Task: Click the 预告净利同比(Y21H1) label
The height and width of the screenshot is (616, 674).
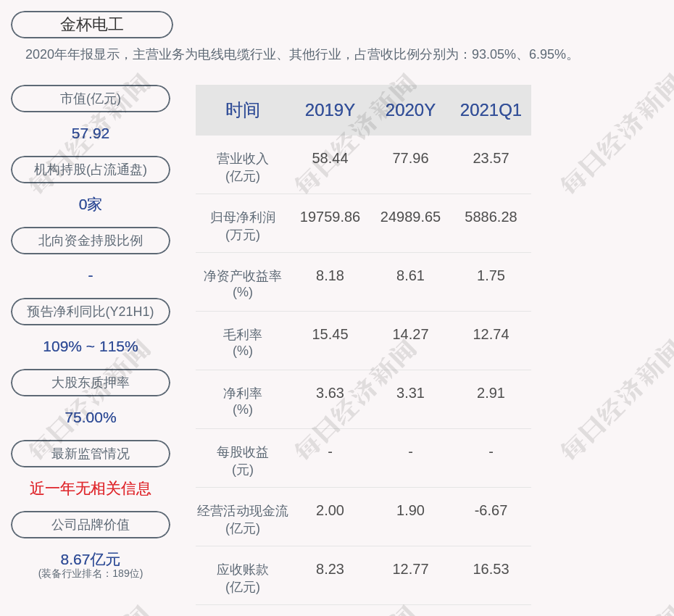Action: coord(91,312)
